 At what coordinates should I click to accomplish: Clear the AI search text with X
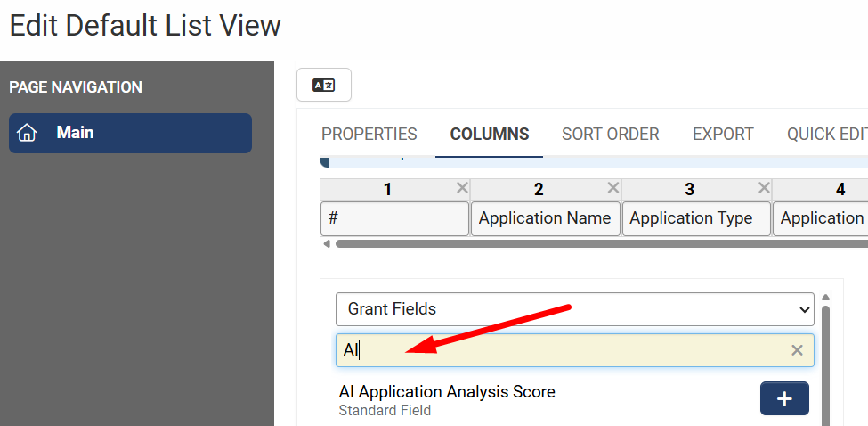coord(797,350)
